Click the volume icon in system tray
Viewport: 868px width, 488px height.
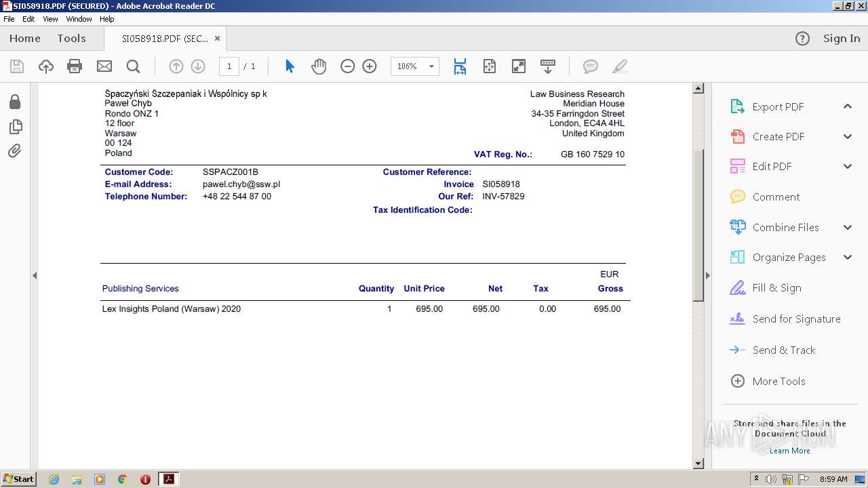[771, 479]
